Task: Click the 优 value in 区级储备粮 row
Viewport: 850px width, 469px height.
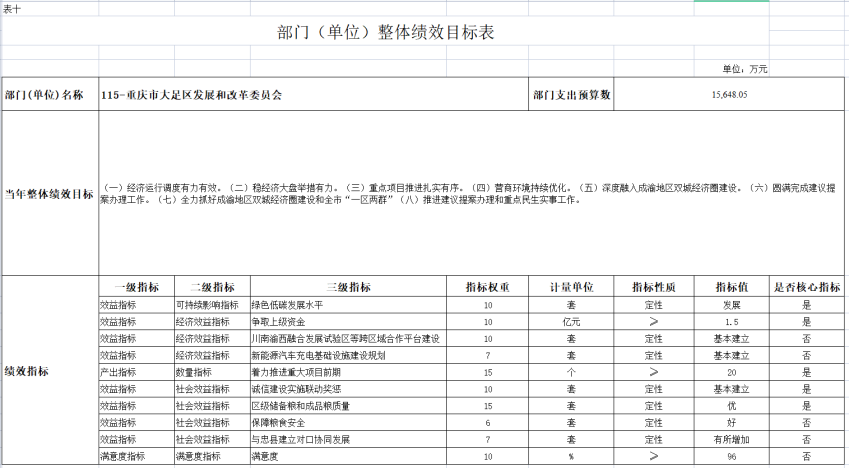Action: [x=731, y=406]
